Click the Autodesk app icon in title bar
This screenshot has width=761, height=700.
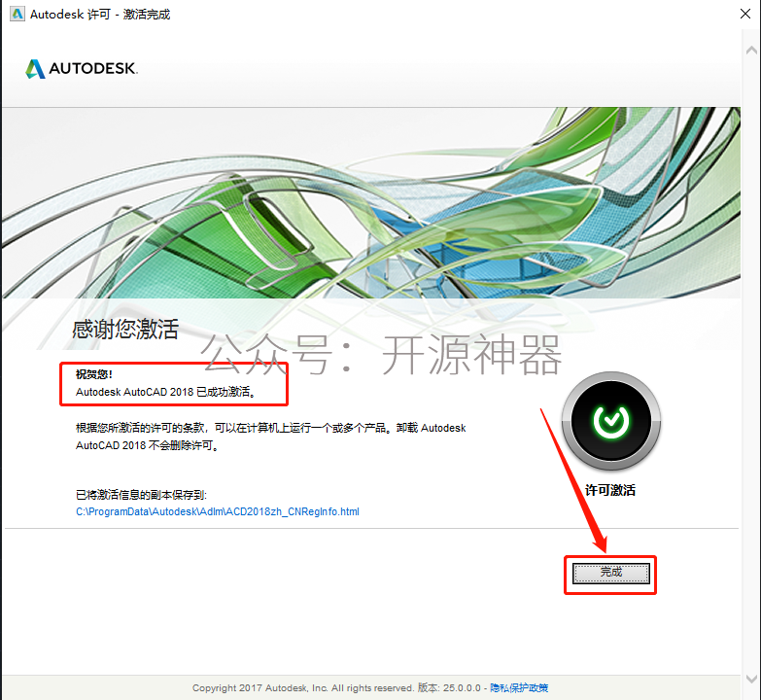(x=17, y=14)
